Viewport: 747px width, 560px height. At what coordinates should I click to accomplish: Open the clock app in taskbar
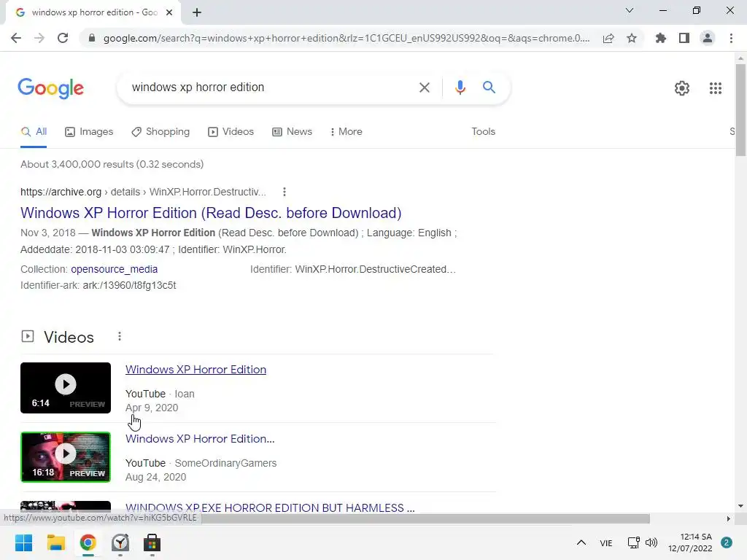pos(120,542)
